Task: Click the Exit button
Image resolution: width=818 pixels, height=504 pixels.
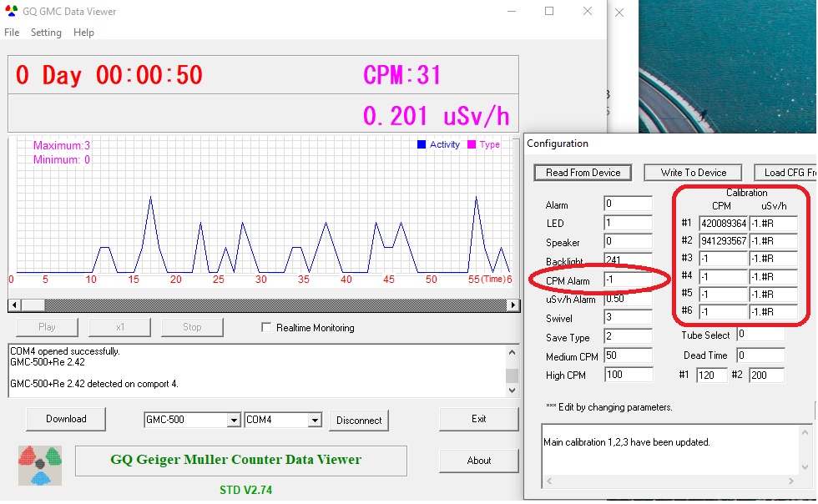Action: tap(479, 419)
